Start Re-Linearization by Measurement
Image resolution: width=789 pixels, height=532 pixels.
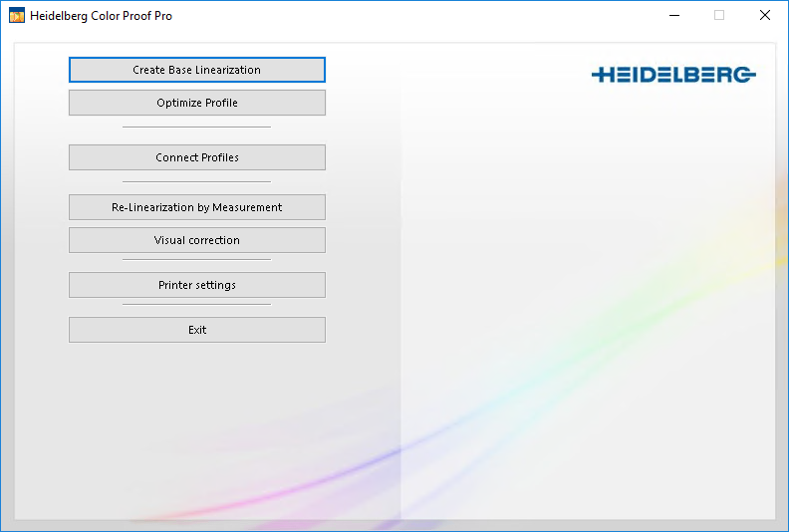point(196,207)
